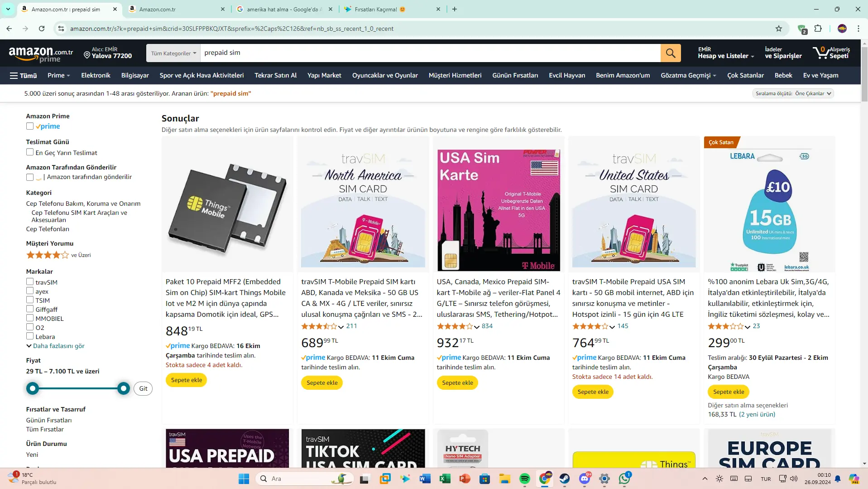868x489 pixels.
Task: Enable the Prime filter checkbox
Action: [30, 126]
